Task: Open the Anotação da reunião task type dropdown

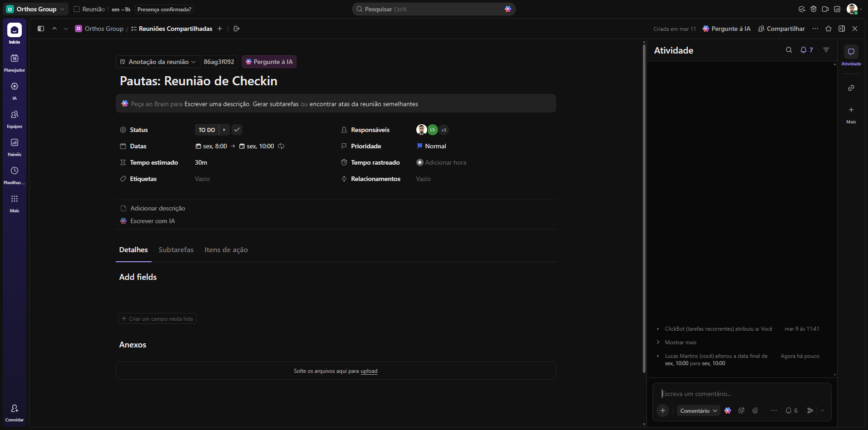Action: (x=158, y=62)
